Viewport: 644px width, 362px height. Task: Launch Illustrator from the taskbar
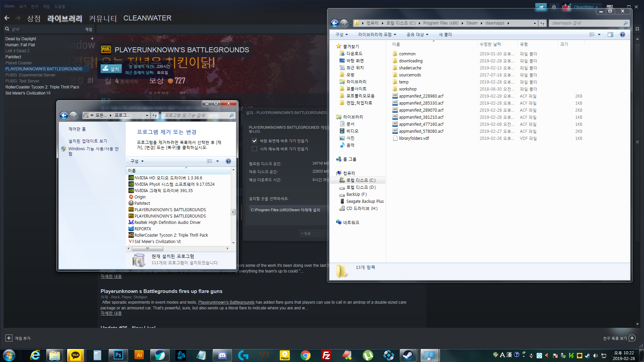tap(139, 355)
